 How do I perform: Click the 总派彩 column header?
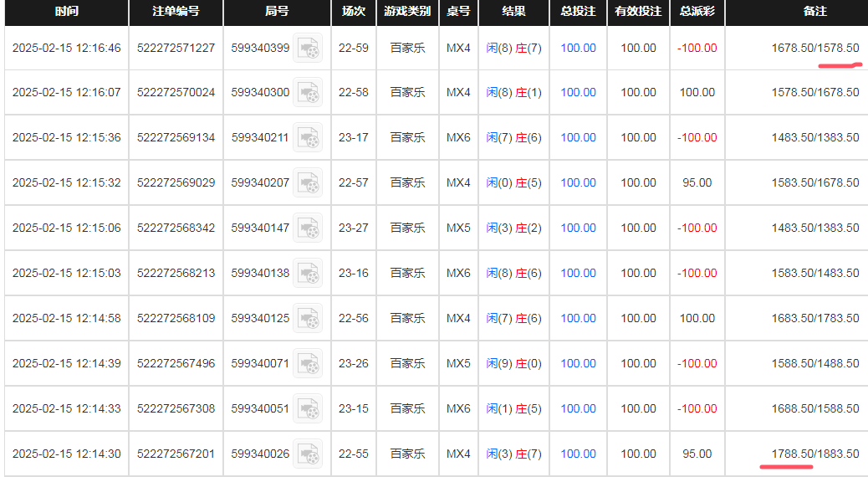(x=697, y=13)
